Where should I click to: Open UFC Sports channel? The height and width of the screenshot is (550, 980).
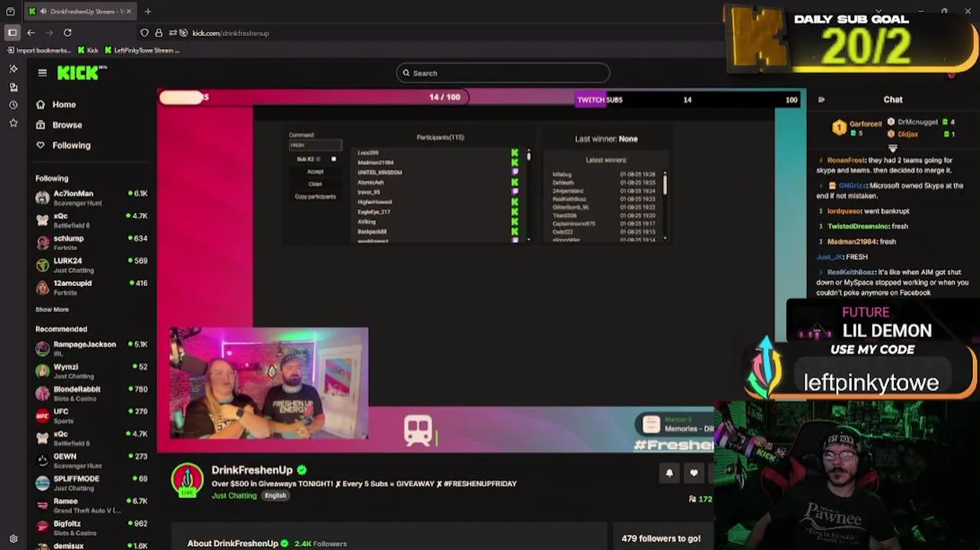click(92, 416)
